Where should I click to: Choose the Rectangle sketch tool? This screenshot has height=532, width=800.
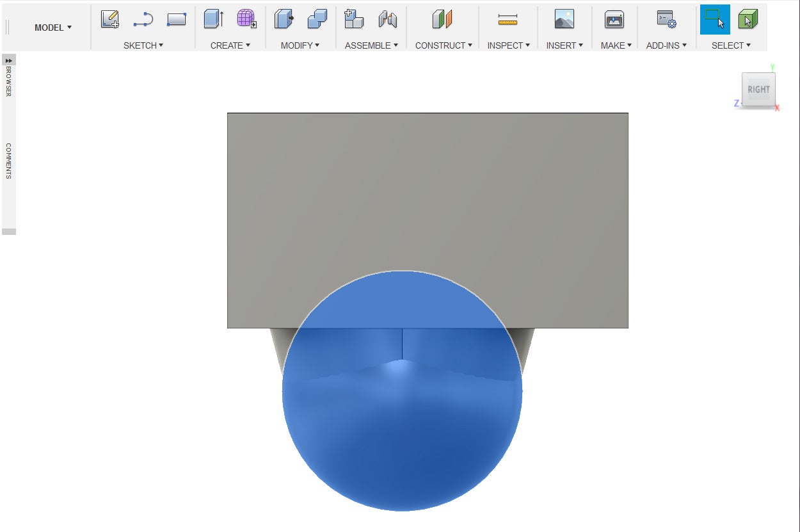click(176, 20)
